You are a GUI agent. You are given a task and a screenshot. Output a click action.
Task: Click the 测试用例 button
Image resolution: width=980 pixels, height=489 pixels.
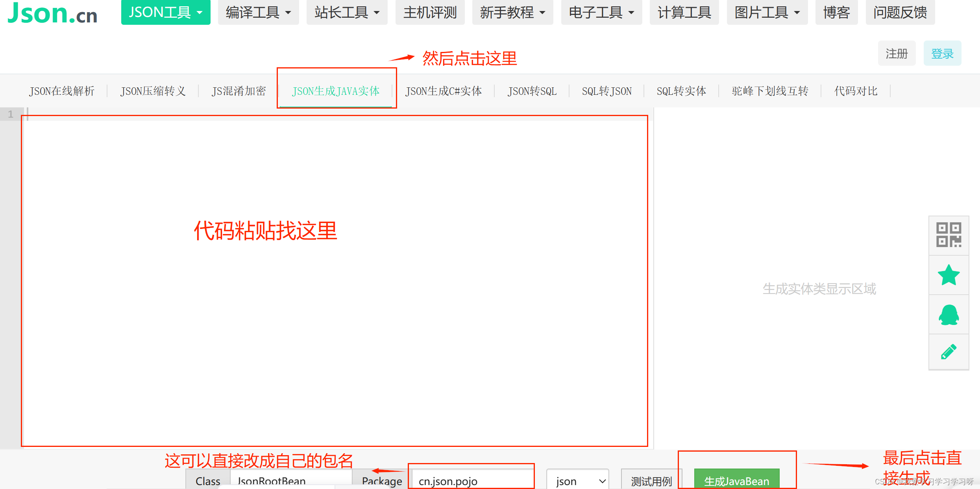click(651, 481)
